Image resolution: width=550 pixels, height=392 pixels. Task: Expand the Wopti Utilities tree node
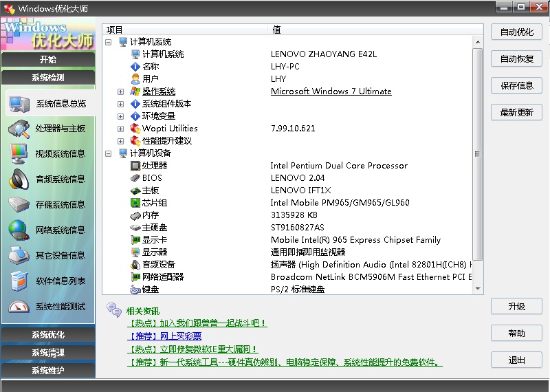point(121,129)
